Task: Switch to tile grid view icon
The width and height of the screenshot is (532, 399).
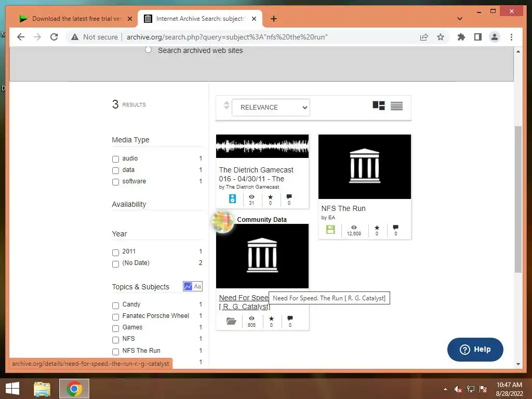Action: click(x=379, y=105)
